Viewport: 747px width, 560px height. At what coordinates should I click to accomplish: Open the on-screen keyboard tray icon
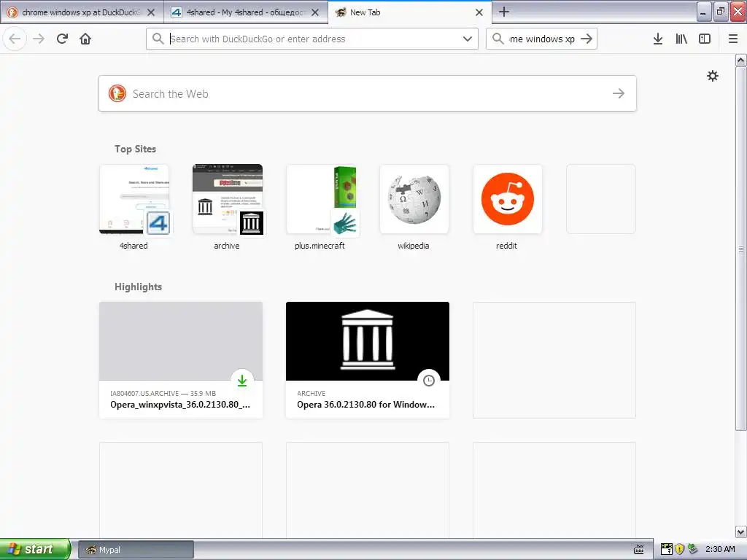click(639, 549)
